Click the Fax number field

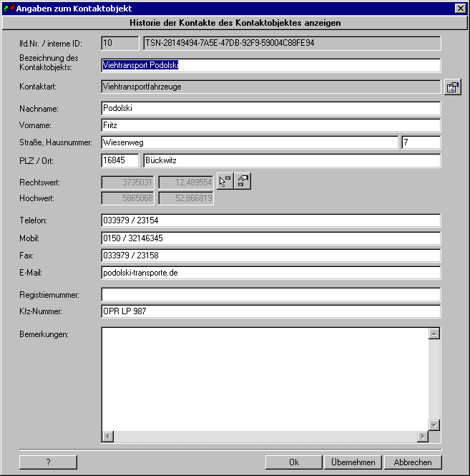(270, 256)
